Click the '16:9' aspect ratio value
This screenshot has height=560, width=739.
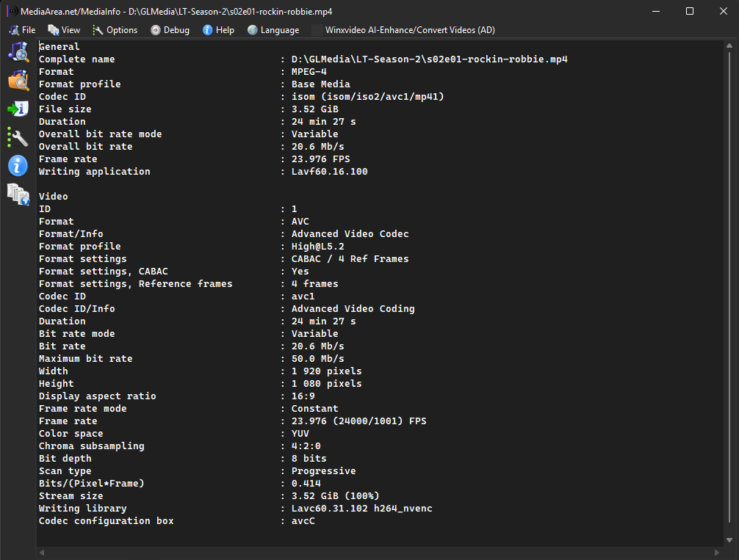(303, 396)
